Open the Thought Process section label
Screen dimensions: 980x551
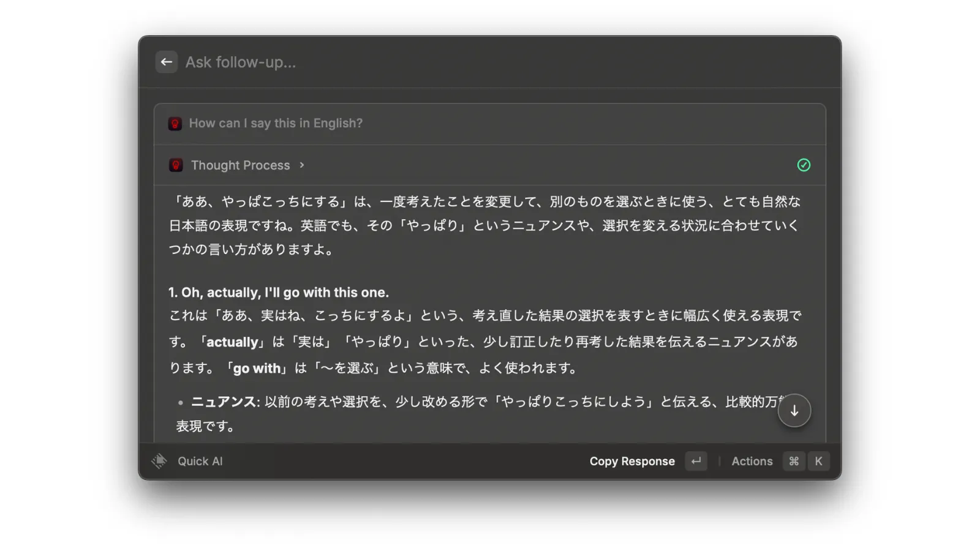pos(240,165)
